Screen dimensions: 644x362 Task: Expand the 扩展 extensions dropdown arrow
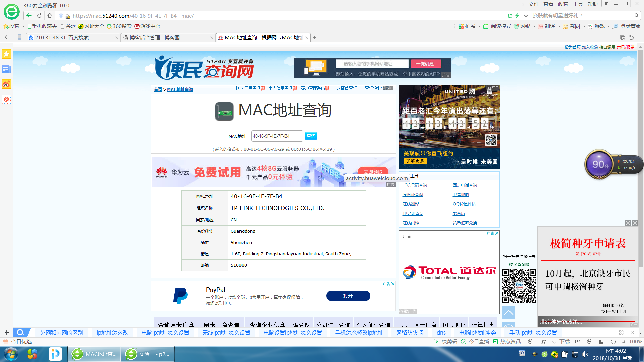pos(479,26)
